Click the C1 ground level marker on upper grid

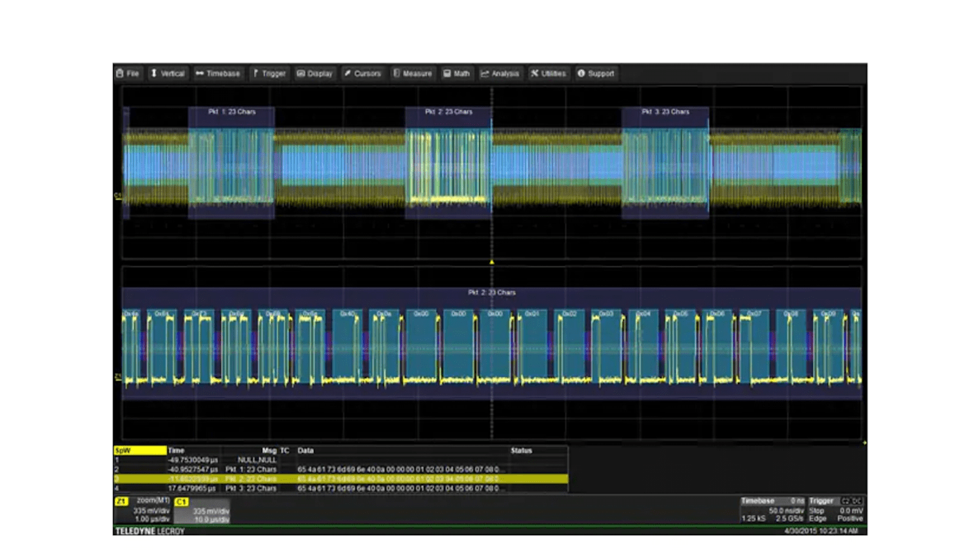118,197
